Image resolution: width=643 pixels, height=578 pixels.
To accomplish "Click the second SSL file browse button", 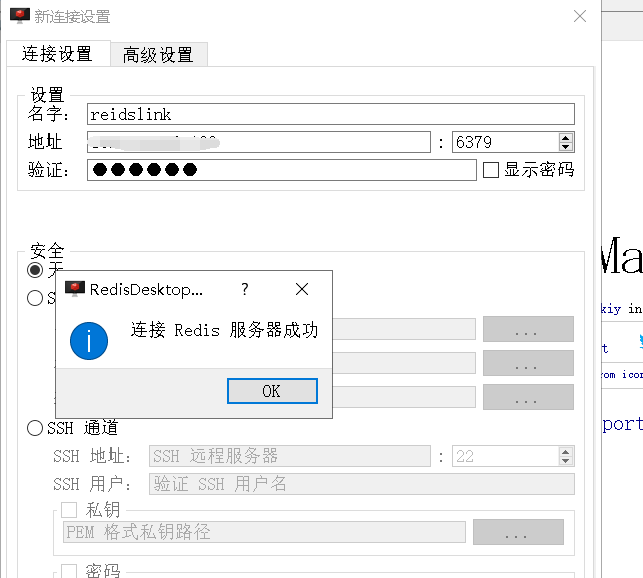I will point(528,363).
